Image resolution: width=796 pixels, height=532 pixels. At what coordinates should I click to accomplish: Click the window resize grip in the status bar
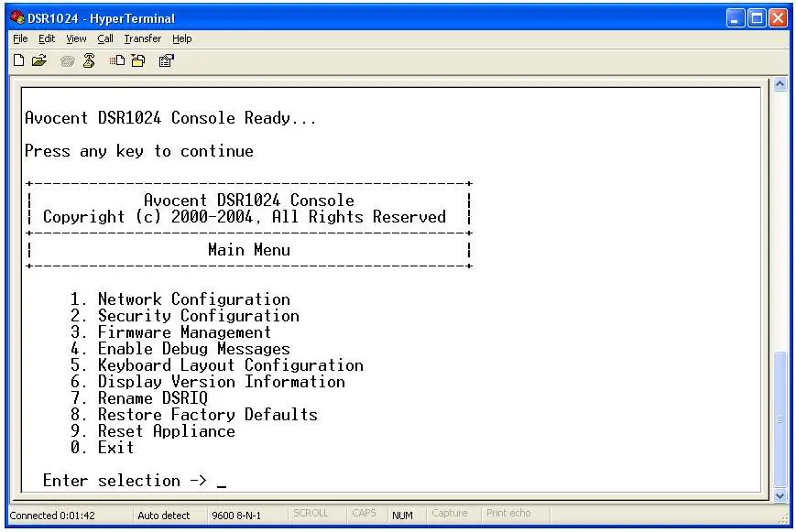click(x=784, y=519)
